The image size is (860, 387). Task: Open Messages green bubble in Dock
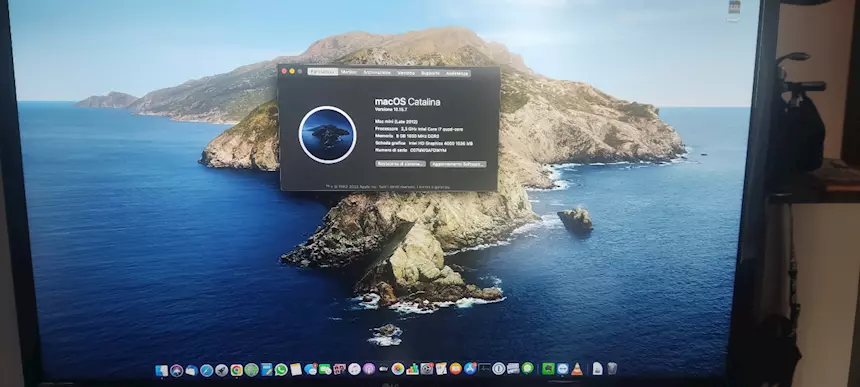tap(528, 368)
